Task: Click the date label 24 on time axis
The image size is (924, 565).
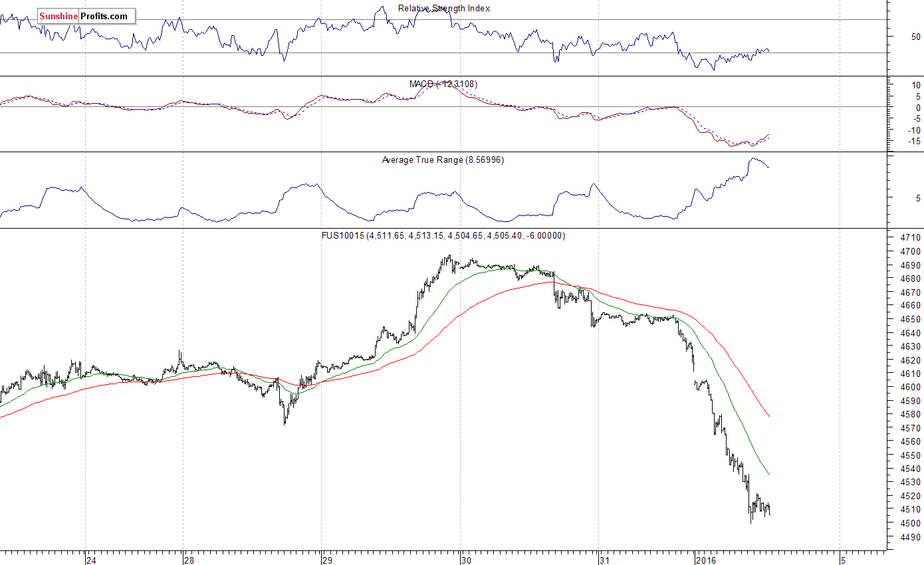Action: click(x=92, y=560)
